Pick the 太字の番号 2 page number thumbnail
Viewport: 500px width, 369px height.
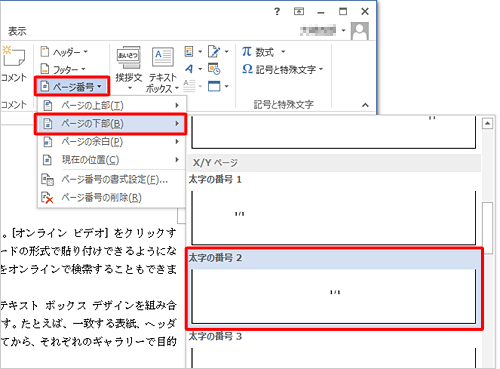point(334,296)
